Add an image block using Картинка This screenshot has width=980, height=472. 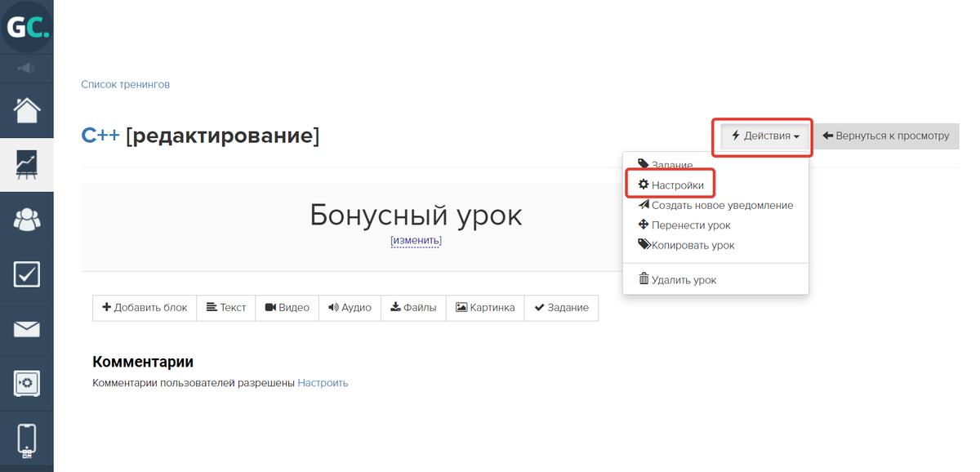pyautogui.click(x=484, y=307)
